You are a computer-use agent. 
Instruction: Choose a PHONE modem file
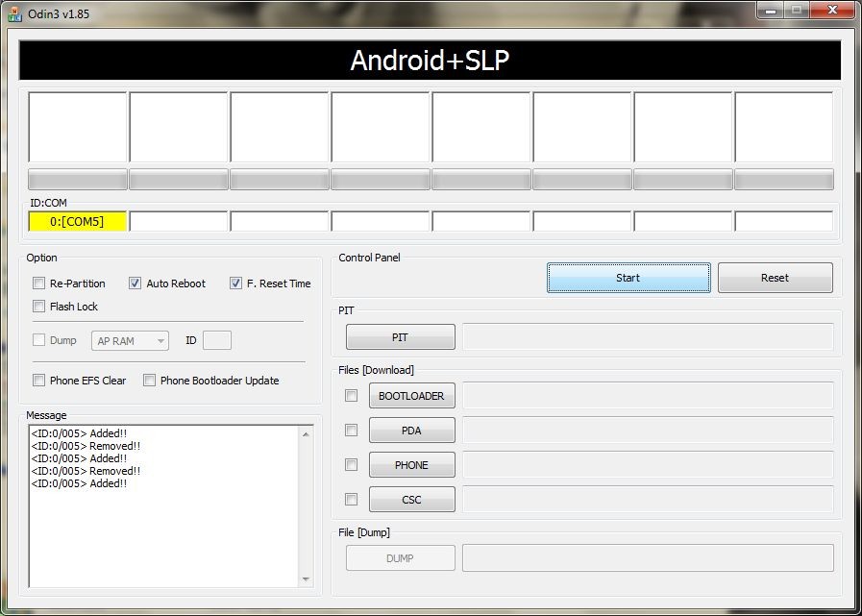[x=411, y=465]
